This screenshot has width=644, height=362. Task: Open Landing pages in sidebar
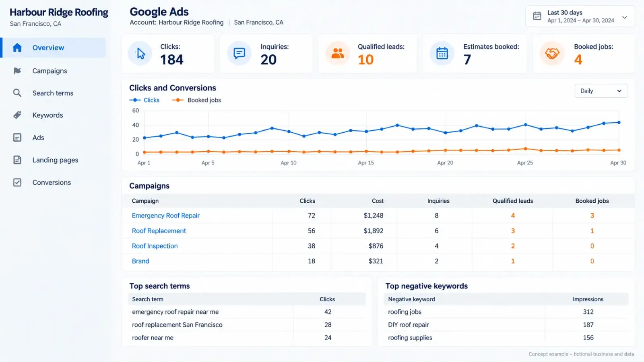[x=55, y=160]
